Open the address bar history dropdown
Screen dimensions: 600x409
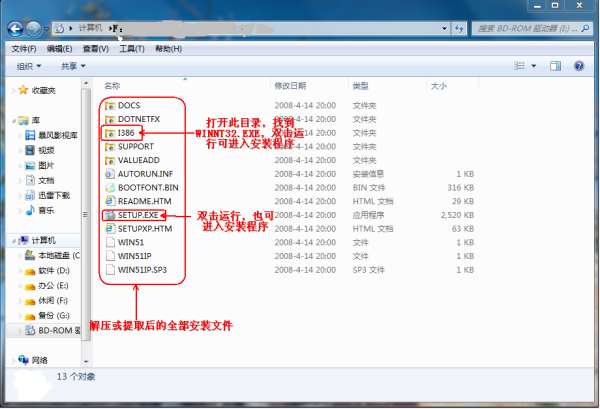coord(444,29)
